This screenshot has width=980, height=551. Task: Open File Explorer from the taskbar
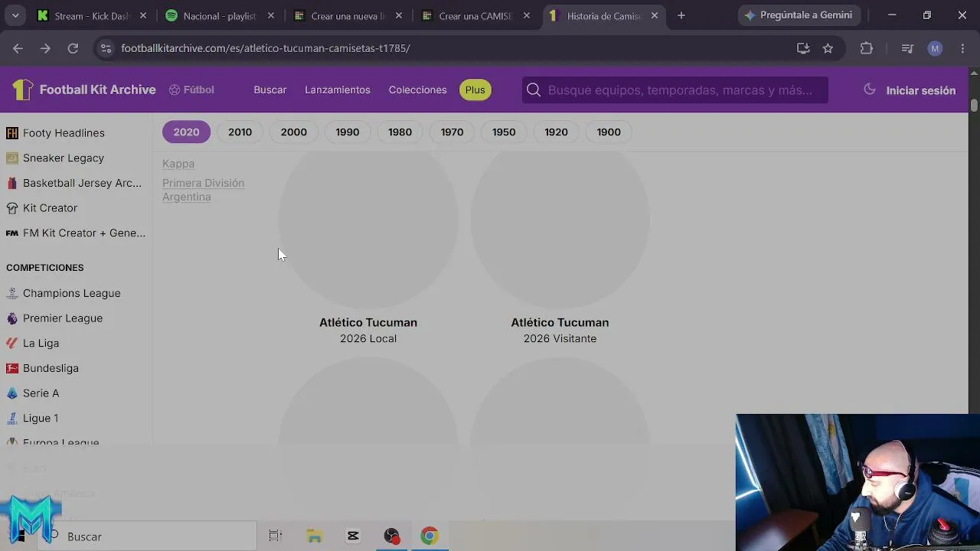(315, 536)
